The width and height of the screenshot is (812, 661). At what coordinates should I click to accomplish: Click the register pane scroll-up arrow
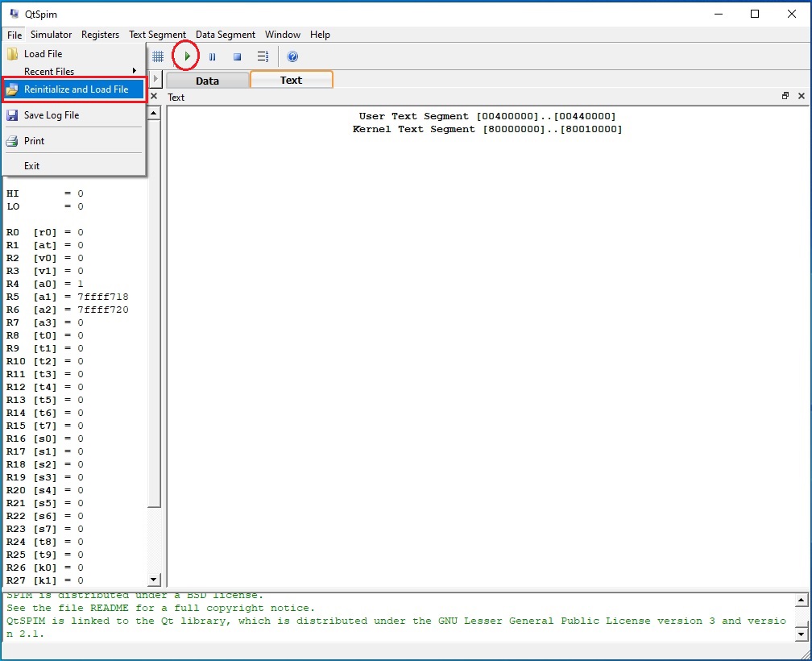[x=154, y=113]
